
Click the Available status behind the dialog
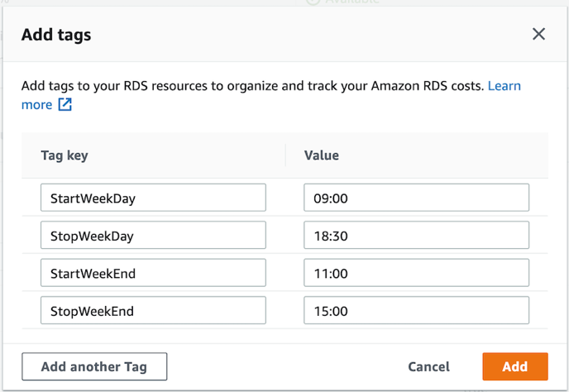[x=347, y=2]
